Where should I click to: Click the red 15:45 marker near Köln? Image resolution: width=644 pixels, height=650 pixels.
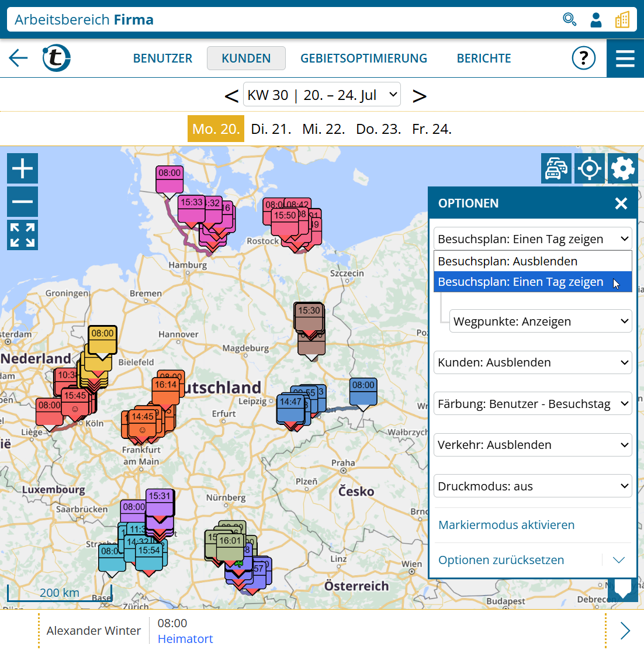click(x=75, y=402)
